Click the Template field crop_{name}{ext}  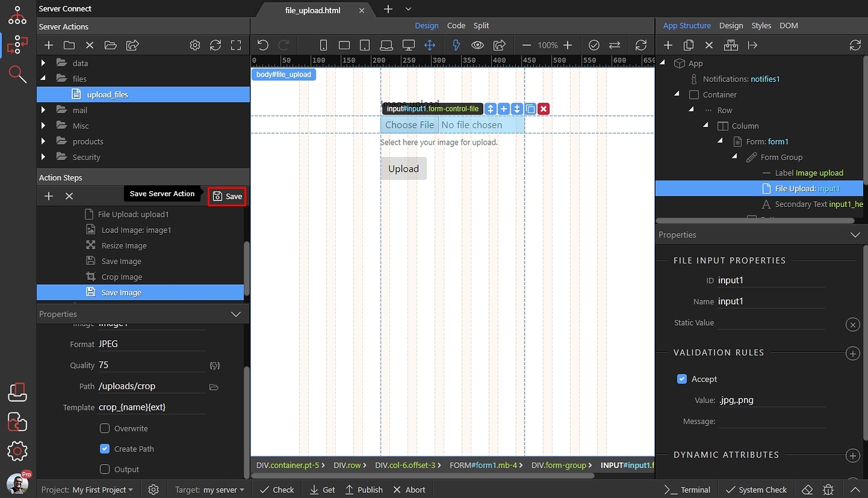click(152, 407)
